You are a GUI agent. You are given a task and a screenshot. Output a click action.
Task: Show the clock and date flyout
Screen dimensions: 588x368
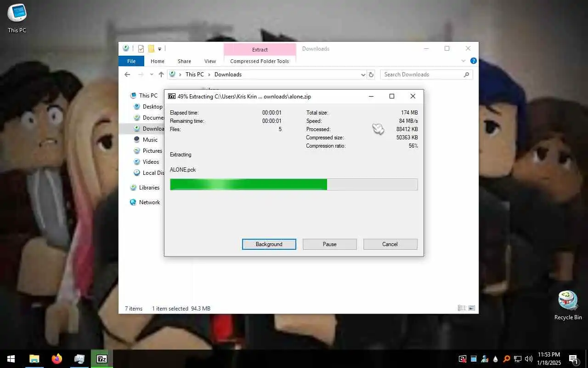point(548,359)
